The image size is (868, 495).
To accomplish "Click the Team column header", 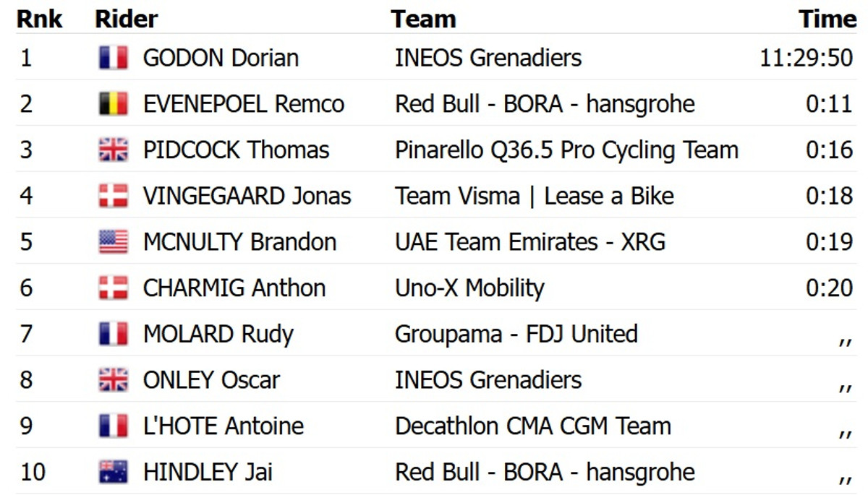I will pos(423,19).
